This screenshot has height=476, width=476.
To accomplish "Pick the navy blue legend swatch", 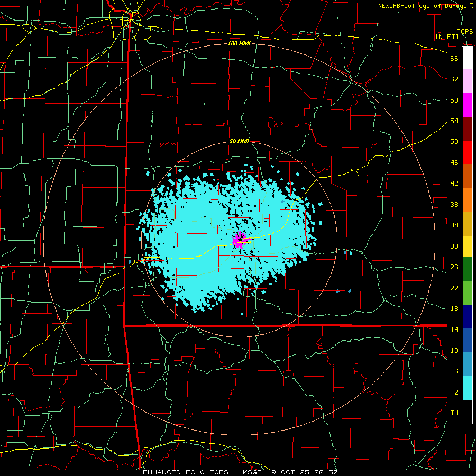I will point(467,317).
